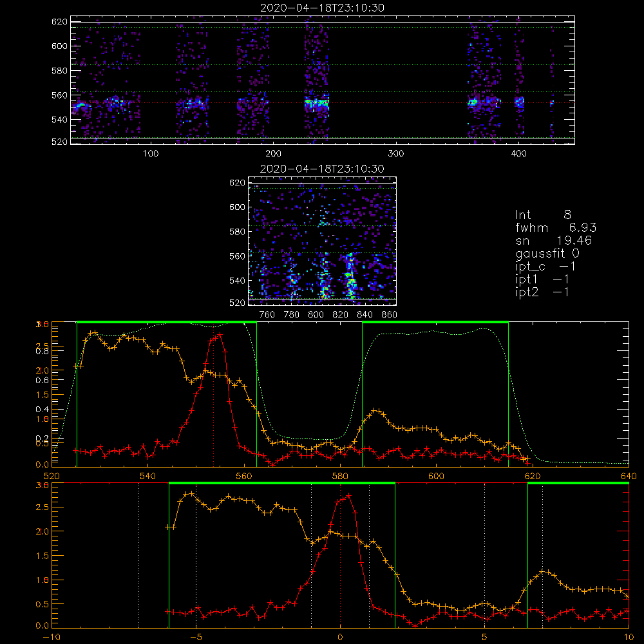Screen dimensions: 644x644
Task: Click the bright vertical streak near x=830 in middle spectrogram
Action: 350,275
